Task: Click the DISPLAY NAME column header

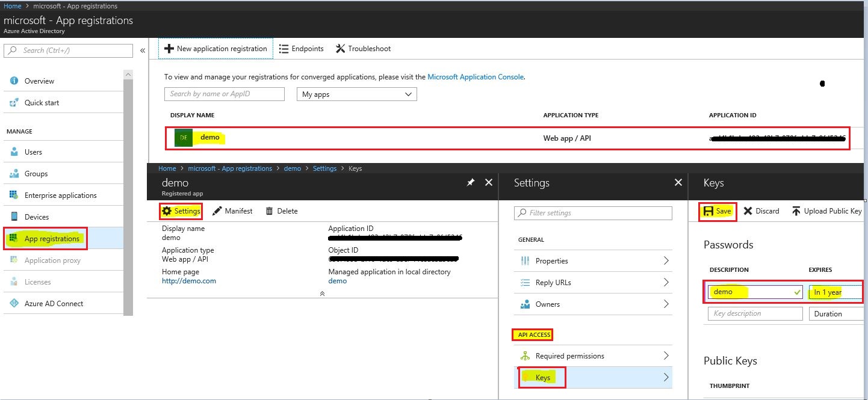Action: pyautogui.click(x=192, y=115)
